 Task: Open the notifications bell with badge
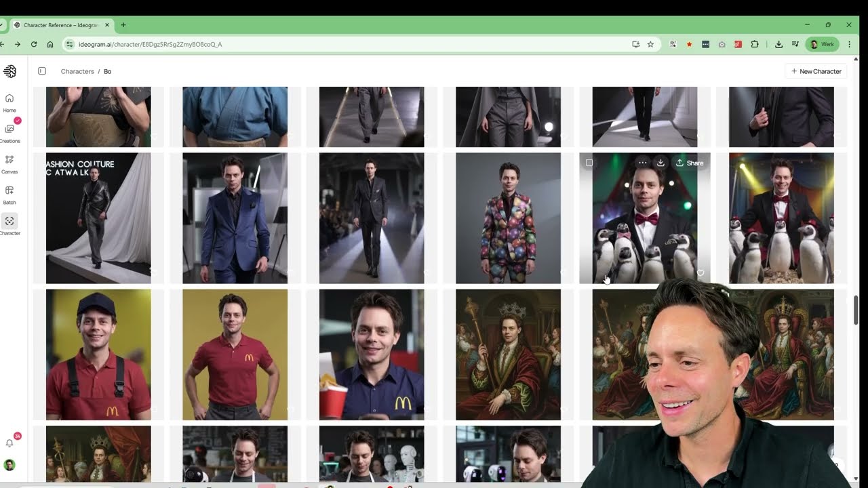click(9, 443)
